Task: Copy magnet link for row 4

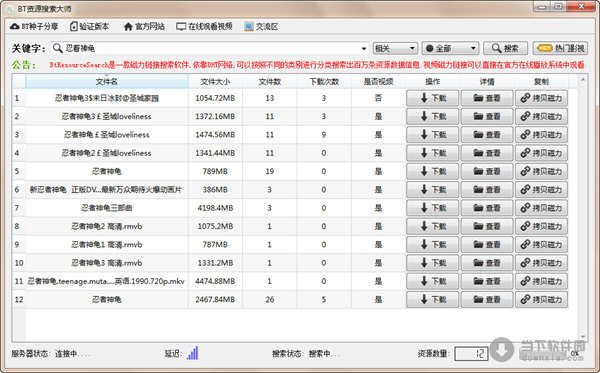Action: (541, 153)
